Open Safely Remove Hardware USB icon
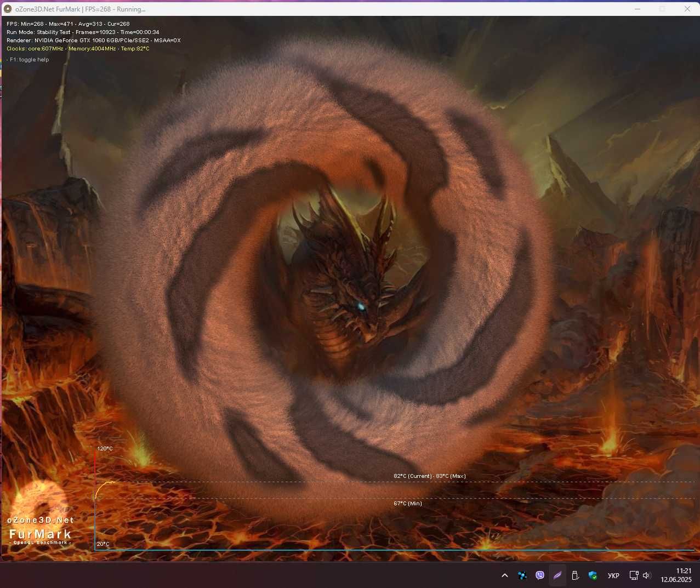 [575, 575]
